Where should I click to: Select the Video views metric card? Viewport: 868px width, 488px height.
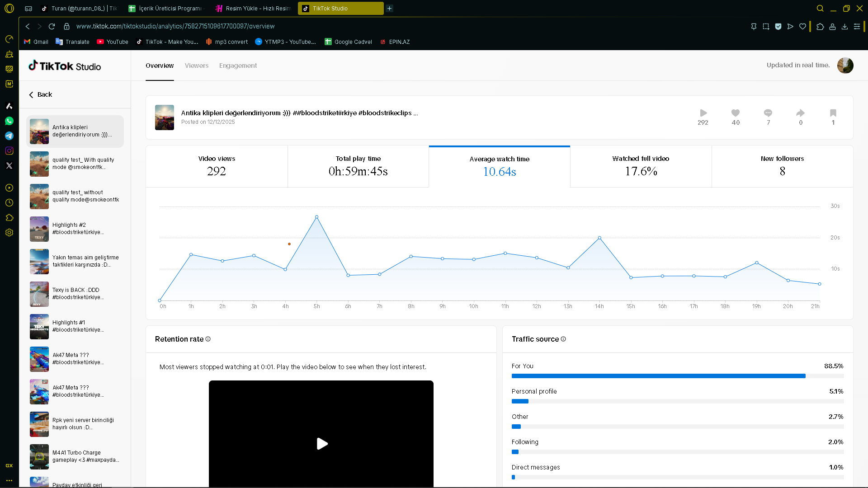point(217,166)
